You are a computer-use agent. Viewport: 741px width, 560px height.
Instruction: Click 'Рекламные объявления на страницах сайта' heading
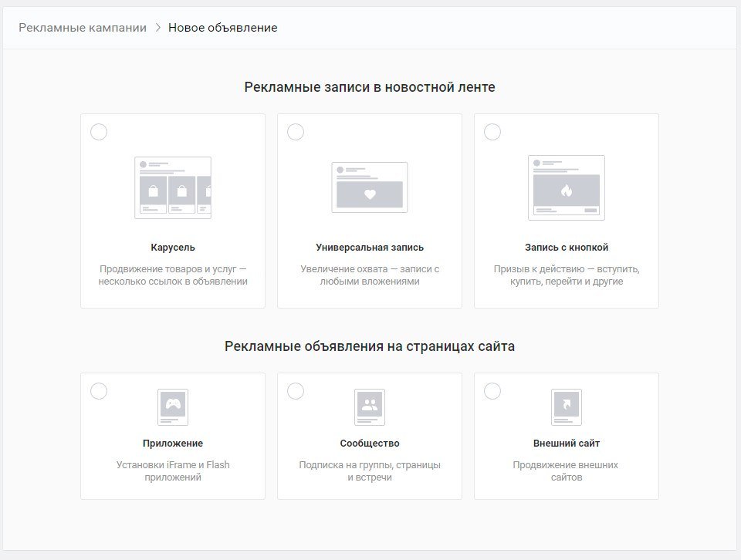pyautogui.click(x=370, y=346)
